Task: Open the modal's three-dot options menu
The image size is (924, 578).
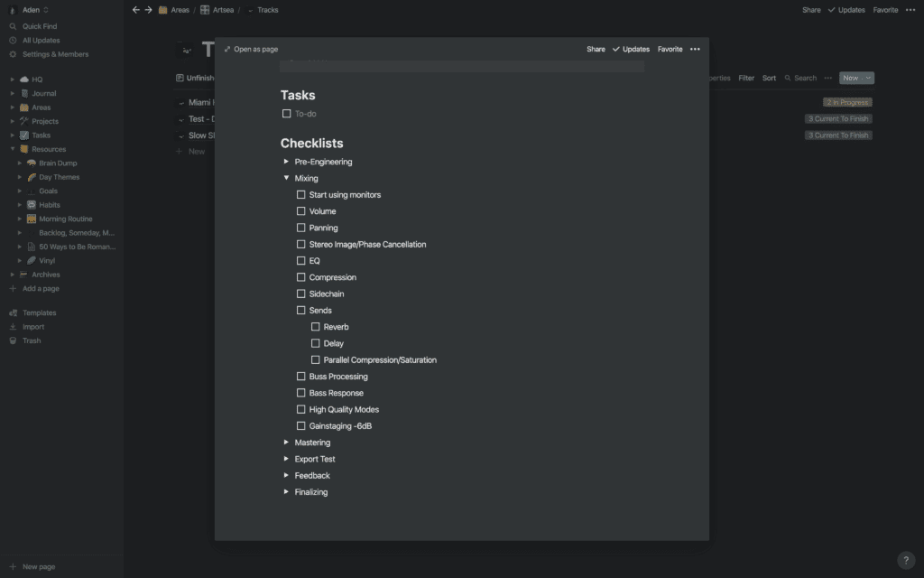Action: [x=695, y=49]
